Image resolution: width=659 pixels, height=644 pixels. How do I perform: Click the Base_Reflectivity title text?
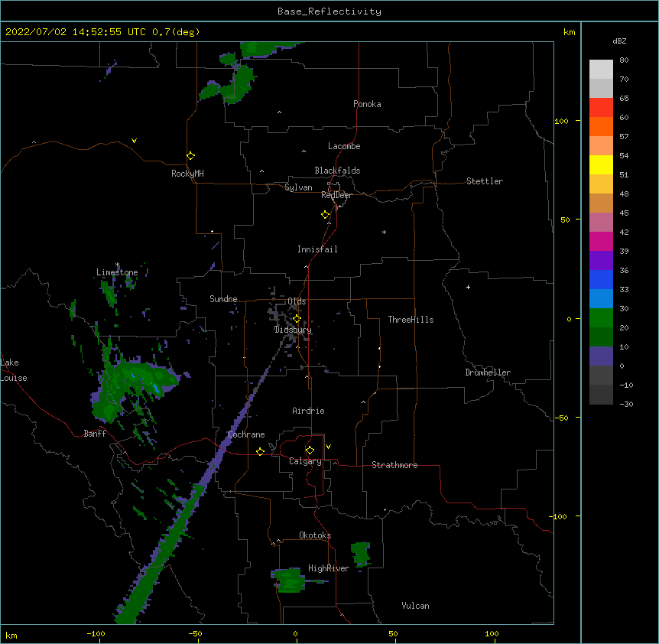(329, 11)
